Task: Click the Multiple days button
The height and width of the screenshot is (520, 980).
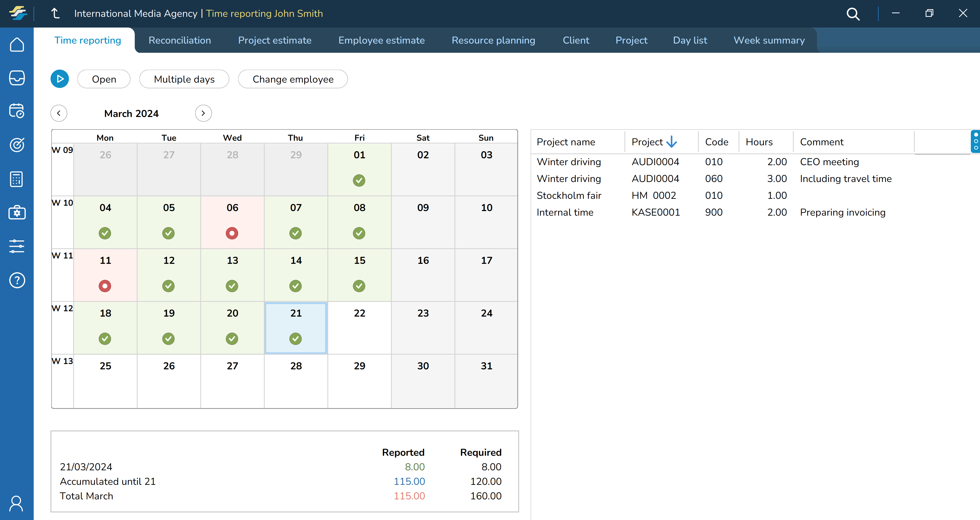Action: [x=184, y=79]
